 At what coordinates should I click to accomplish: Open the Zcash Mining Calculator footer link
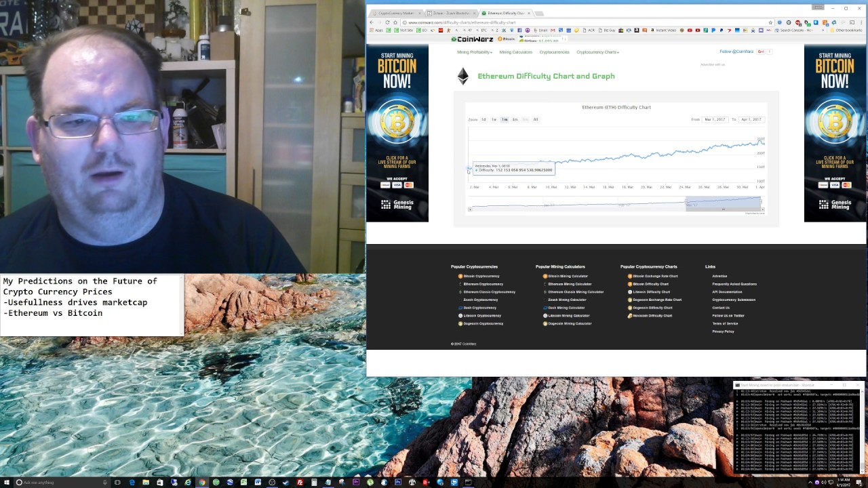[x=567, y=300]
